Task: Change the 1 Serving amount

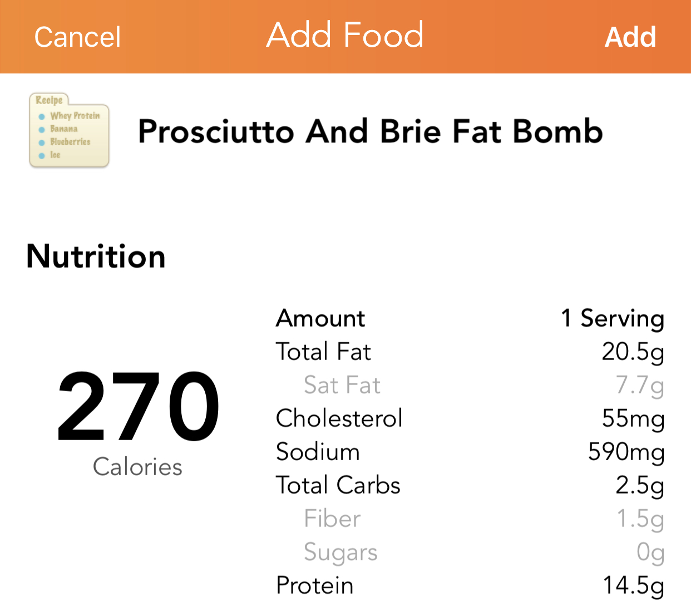Action: pyautogui.click(x=612, y=318)
